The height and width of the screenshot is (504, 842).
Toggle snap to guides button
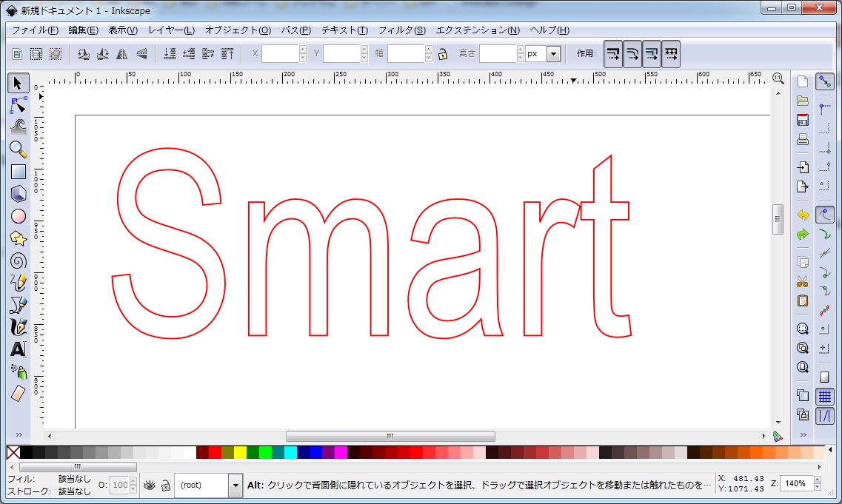pyautogui.click(x=825, y=416)
